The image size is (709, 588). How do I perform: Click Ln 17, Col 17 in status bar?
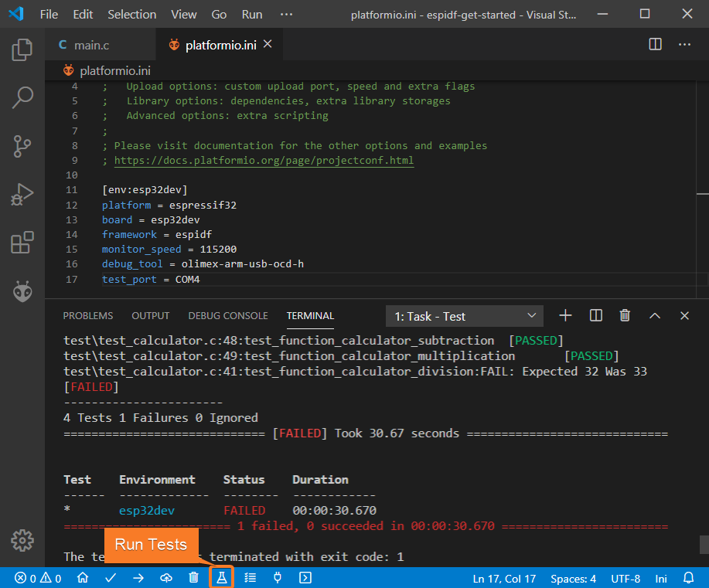pos(504,579)
